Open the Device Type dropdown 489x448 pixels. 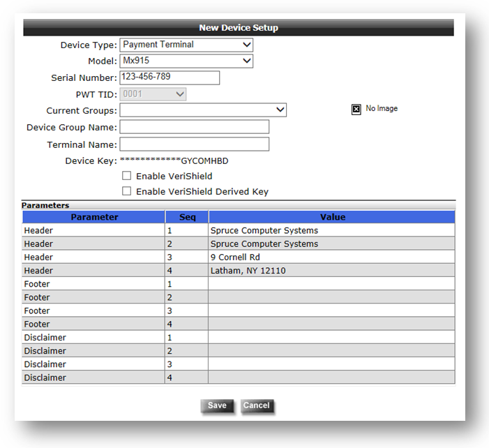[186, 45]
